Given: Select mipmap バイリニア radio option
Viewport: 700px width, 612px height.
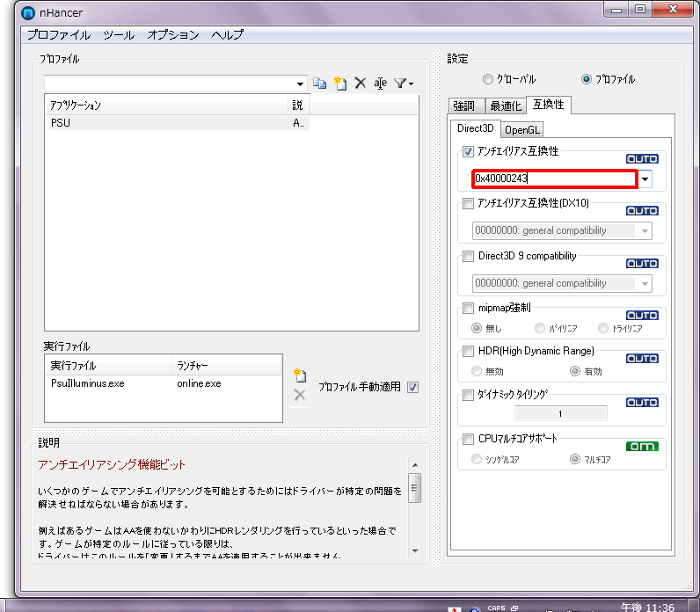Looking at the screenshot, I should 540,329.
